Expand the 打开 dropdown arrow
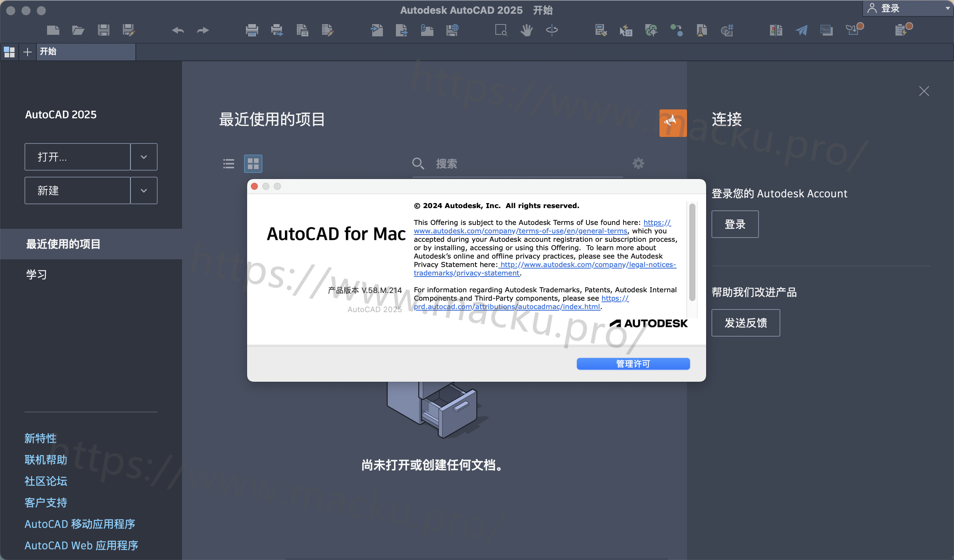Viewport: 954px width, 560px height. [x=144, y=157]
